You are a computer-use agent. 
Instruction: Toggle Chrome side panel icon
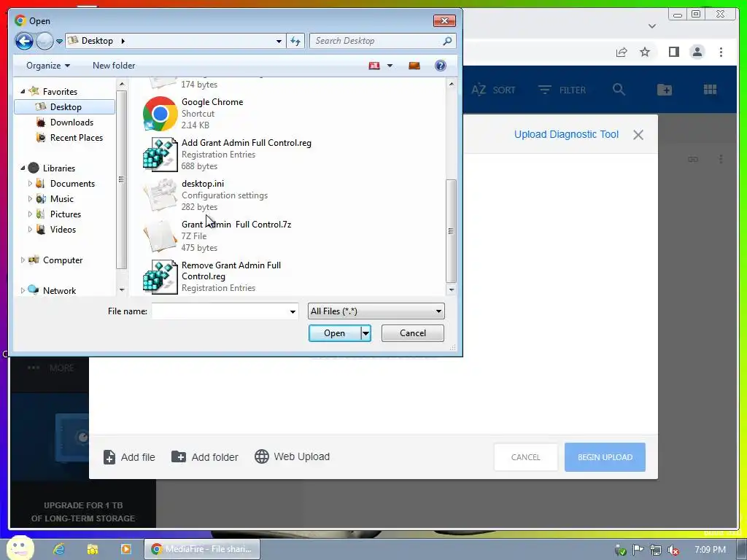(x=673, y=52)
